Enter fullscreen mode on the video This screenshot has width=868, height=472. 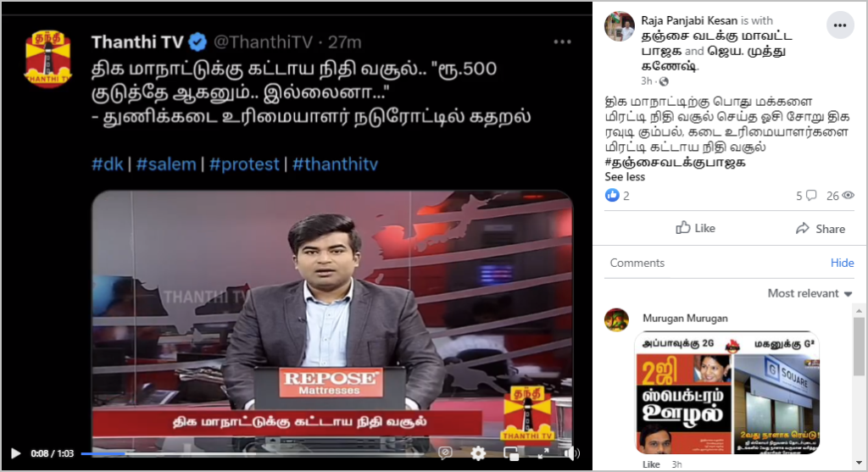(543, 453)
